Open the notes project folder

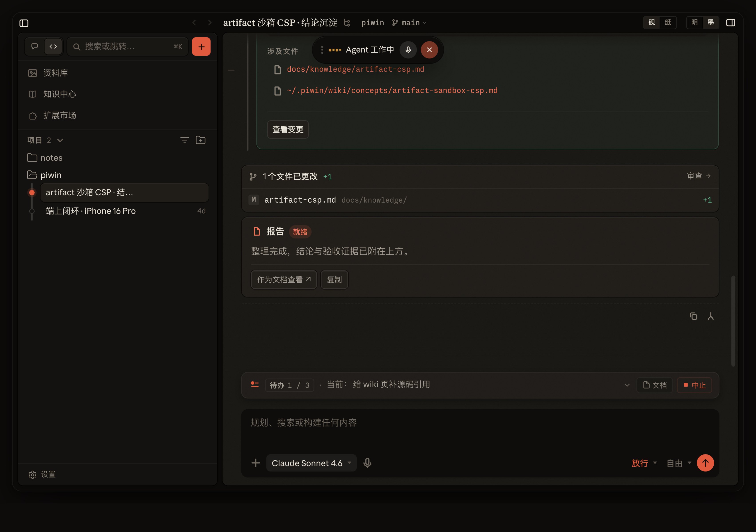[x=117, y=158]
